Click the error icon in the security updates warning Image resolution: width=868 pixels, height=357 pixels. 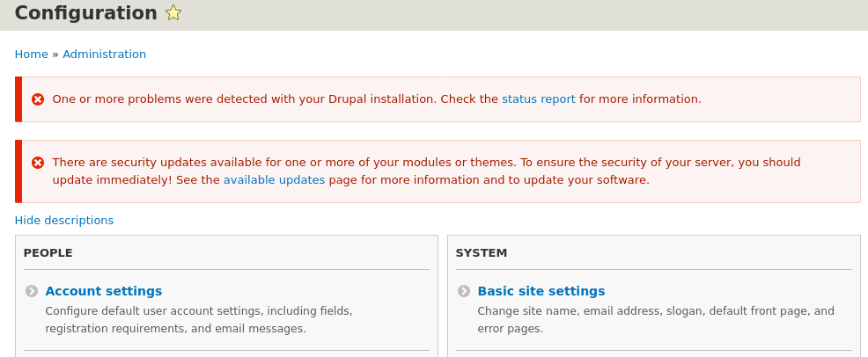[x=38, y=163]
